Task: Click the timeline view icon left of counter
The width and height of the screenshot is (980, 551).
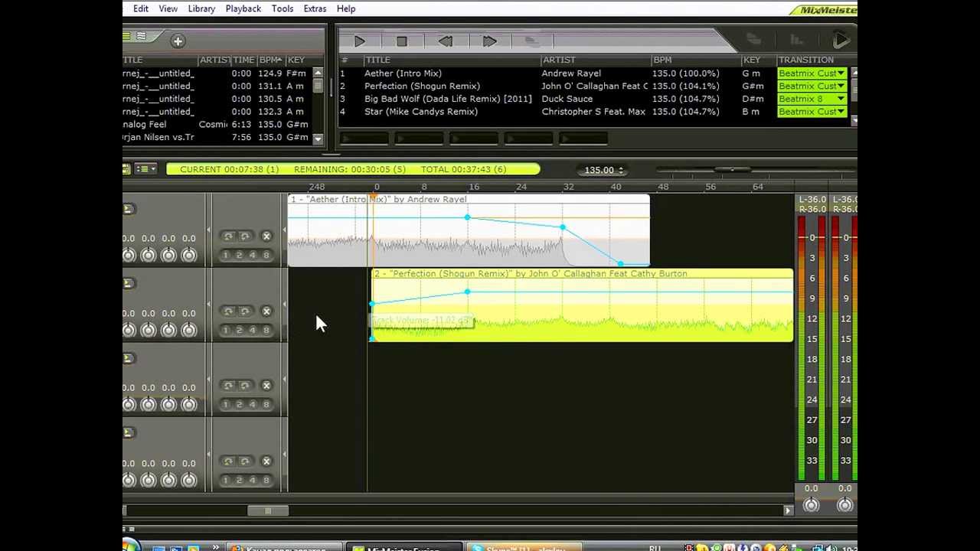Action: 126,168
